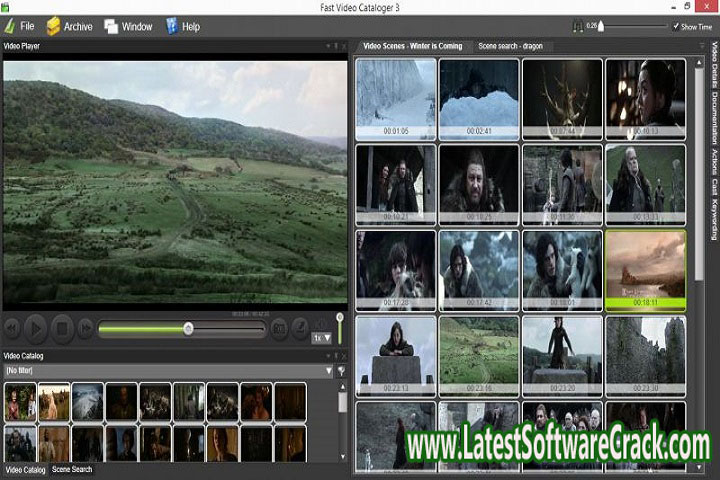Expand the [No filter] dropdown in Video Catalog
The width and height of the screenshot is (720, 480).
tap(328, 371)
